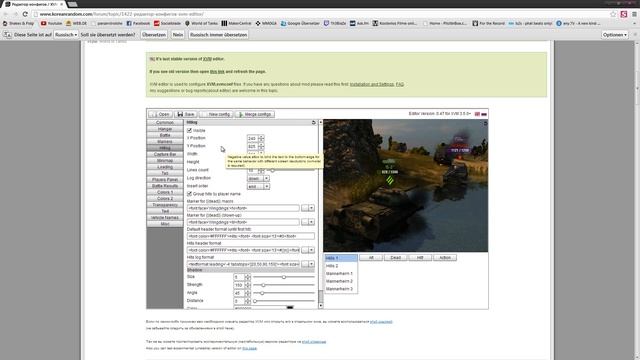
Task: Open the Socialblade bookmark
Action: click(x=167, y=24)
